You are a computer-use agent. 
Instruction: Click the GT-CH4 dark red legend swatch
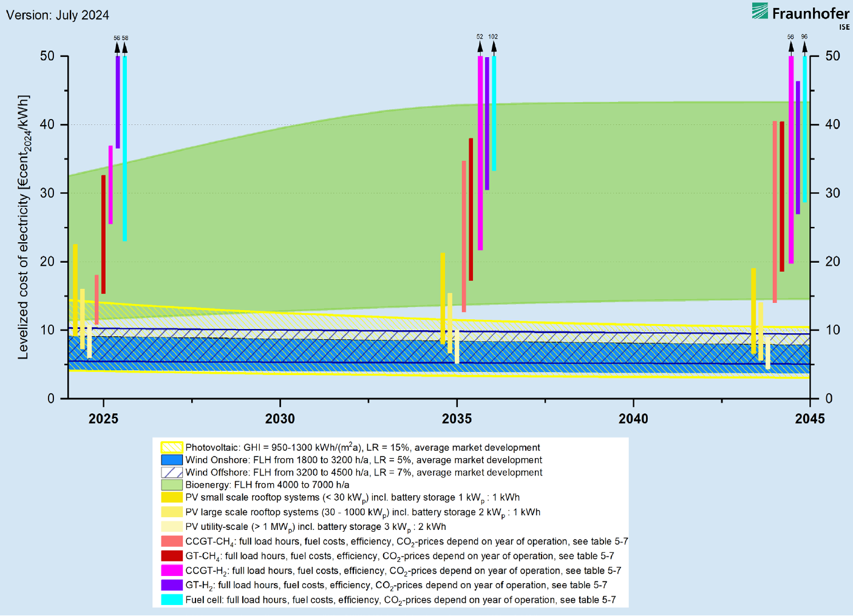click(x=172, y=556)
